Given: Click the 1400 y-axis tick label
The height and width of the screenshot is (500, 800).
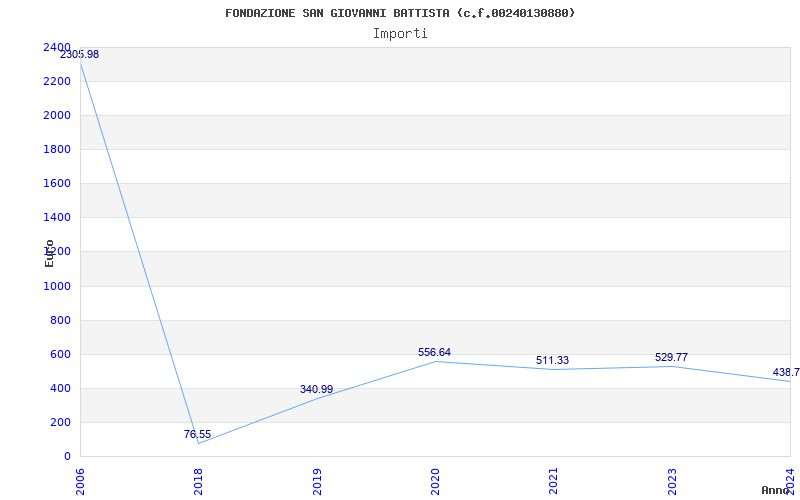Looking at the screenshot, I should click(57, 218).
